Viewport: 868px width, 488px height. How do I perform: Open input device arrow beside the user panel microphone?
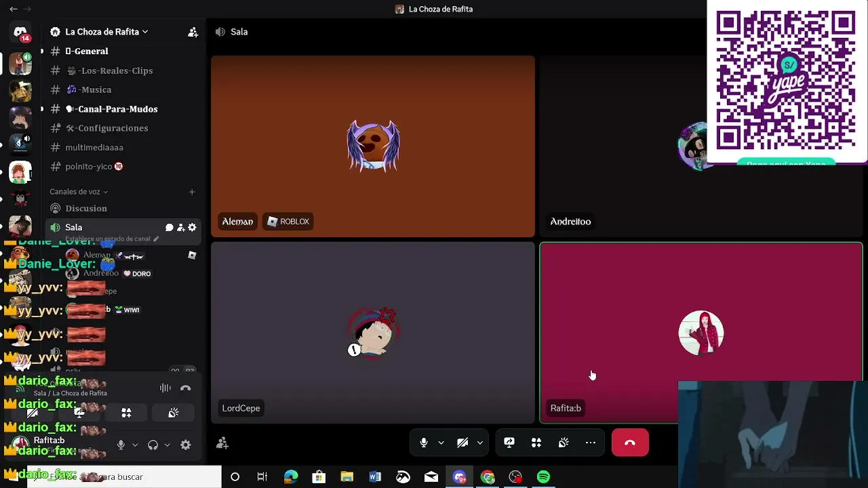tap(135, 445)
